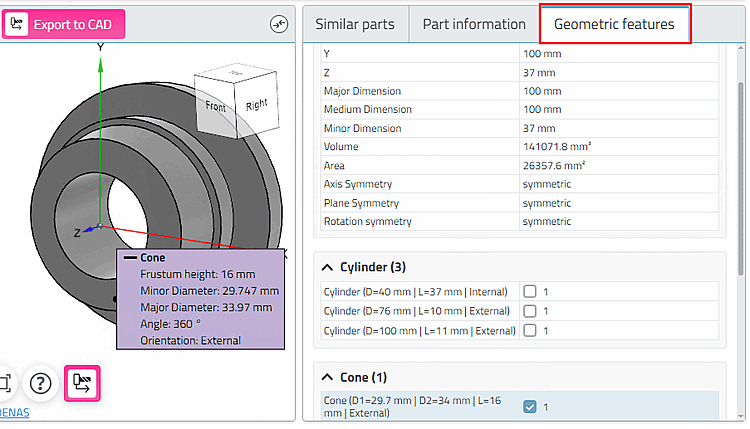
Task: Select the Geometric features tab
Action: tap(614, 24)
